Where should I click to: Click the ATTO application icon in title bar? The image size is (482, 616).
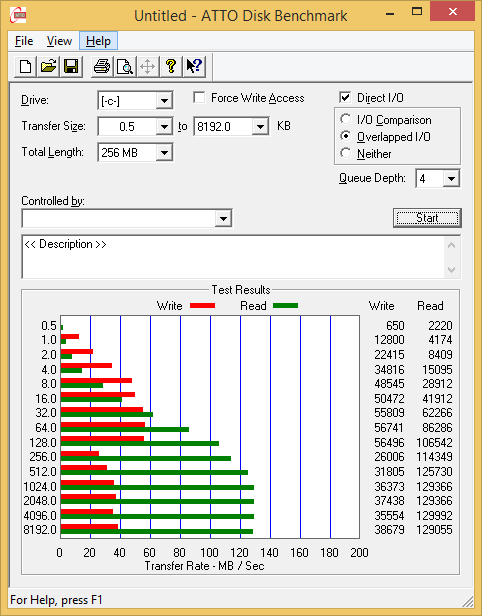(18, 15)
